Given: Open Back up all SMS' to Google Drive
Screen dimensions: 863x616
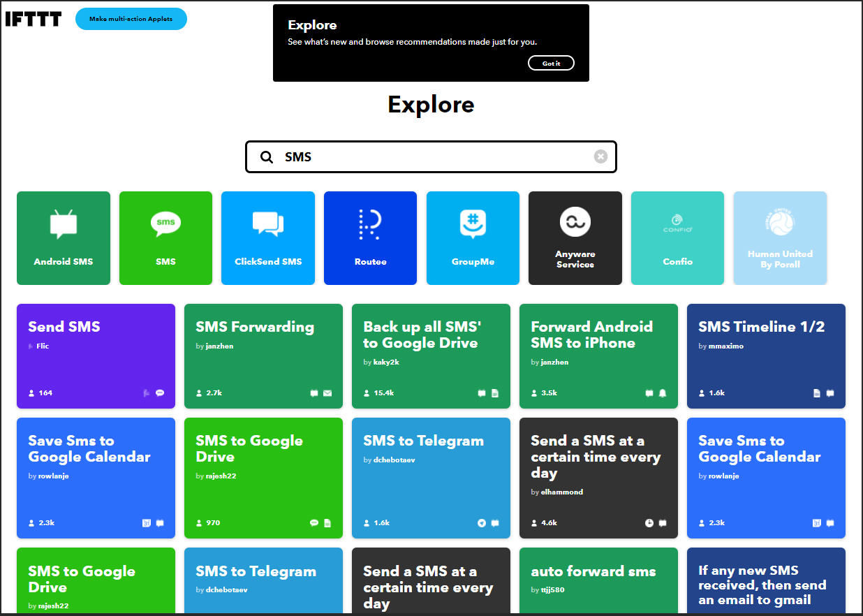Looking at the screenshot, I should click(x=431, y=356).
